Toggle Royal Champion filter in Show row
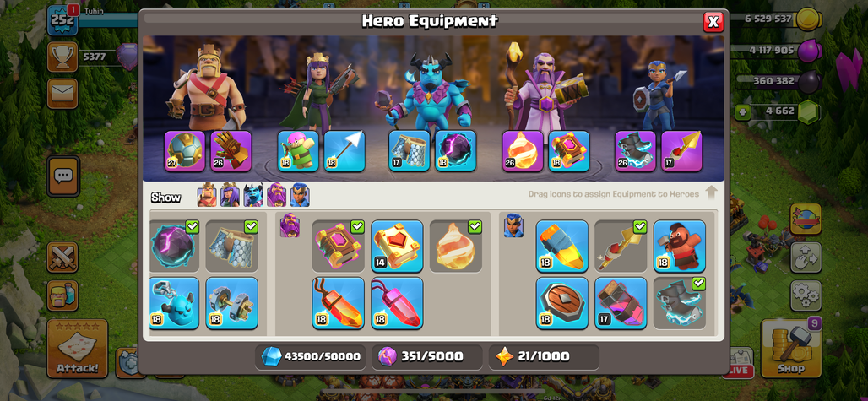The image size is (868, 401). pos(300,195)
